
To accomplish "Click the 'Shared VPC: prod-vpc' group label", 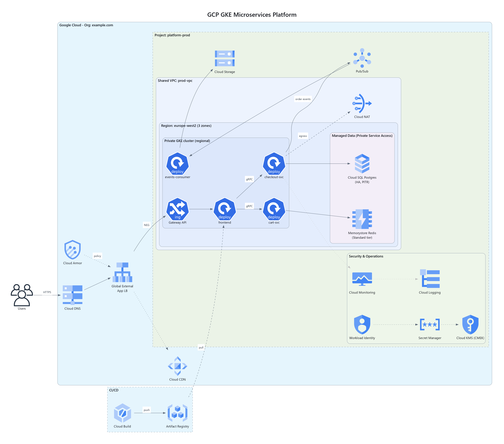I will point(175,81).
